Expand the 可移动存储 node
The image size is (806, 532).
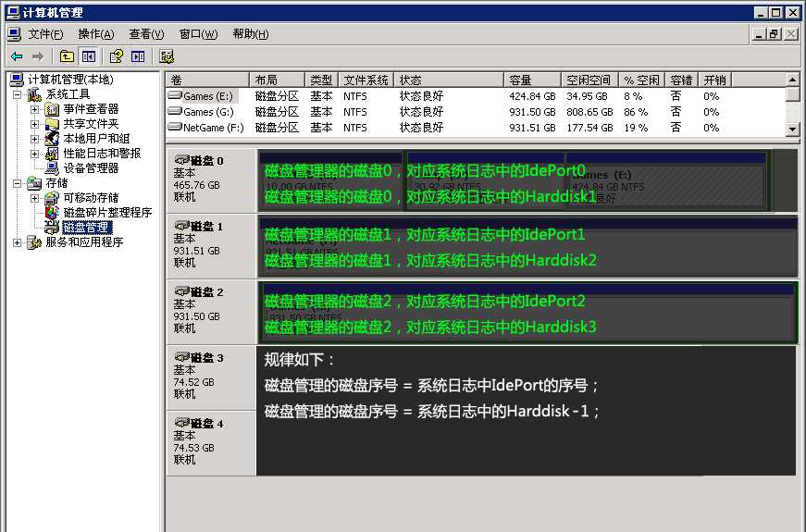click(34, 198)
